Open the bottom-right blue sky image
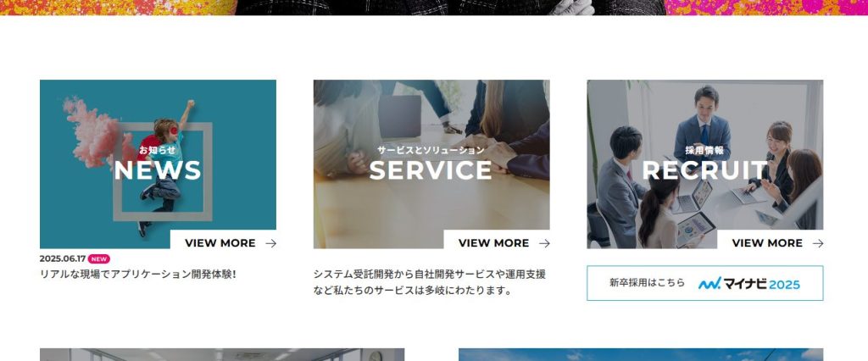 pos(641,354)
